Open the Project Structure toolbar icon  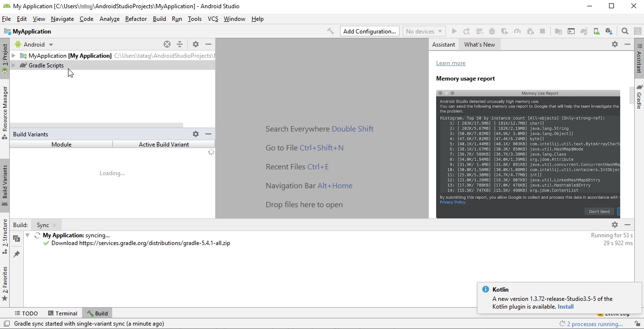[x=559, y=31]
